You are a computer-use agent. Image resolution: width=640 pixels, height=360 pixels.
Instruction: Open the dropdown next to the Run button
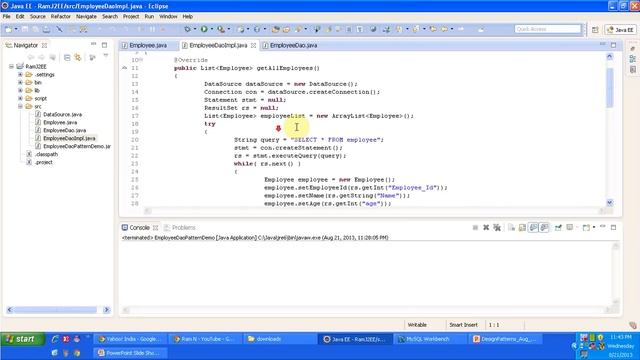pos(211,29)
